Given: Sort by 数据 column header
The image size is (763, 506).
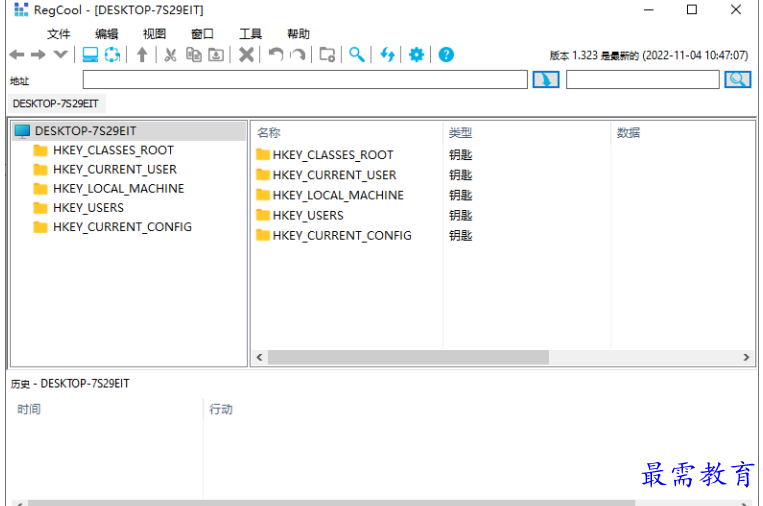Looking at the screenshot, I should click(x=628, y=132).
